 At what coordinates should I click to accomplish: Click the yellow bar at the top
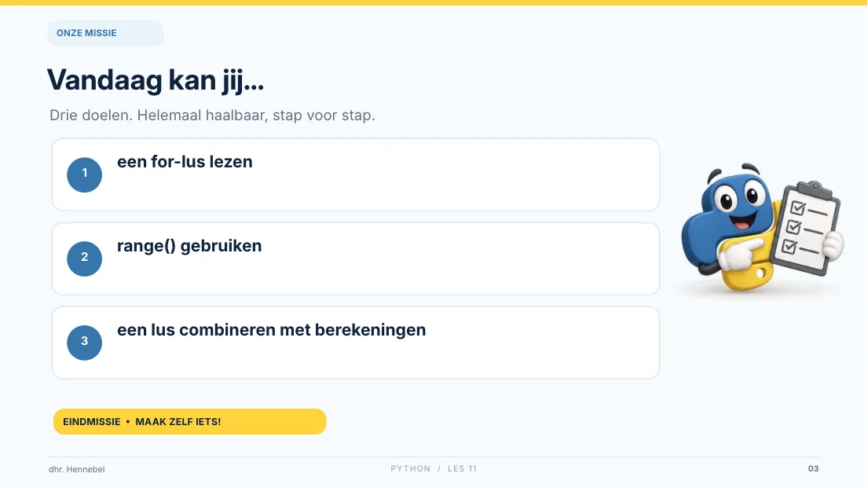(x=434, y=3)
